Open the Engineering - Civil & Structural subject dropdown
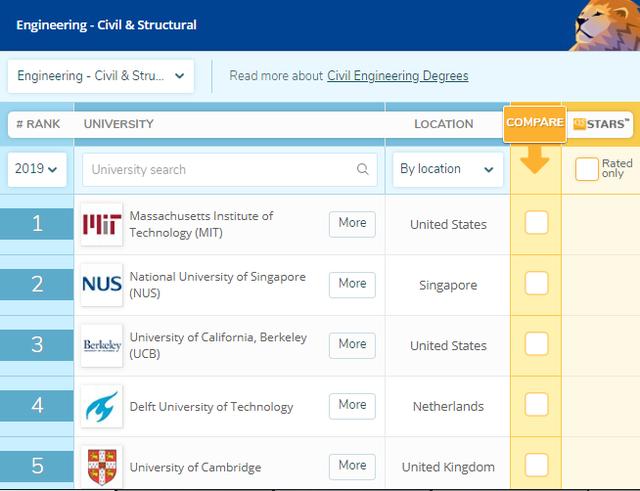This screenshot has height=491, width=640. 101,75
